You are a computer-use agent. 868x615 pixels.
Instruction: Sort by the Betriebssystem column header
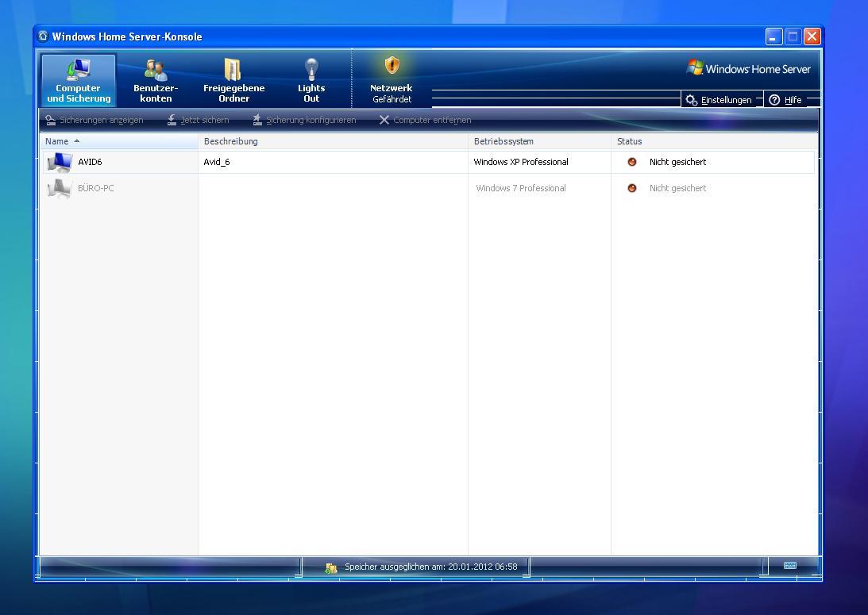tap(539, 141)
